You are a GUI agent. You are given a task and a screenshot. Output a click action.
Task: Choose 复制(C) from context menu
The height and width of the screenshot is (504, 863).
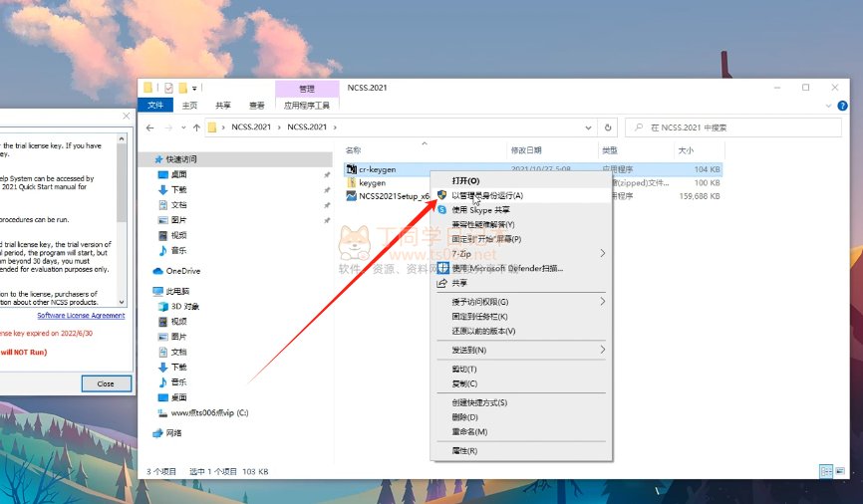(x=520, y=383)
